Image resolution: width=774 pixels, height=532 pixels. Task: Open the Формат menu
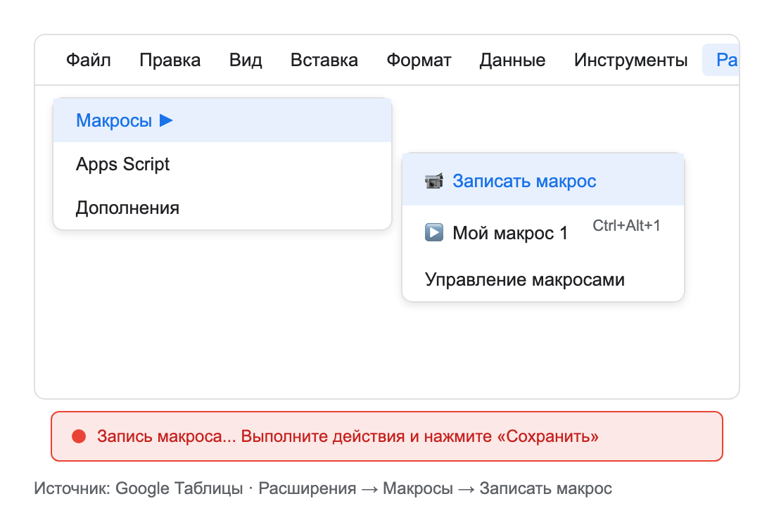coord(419,60)
